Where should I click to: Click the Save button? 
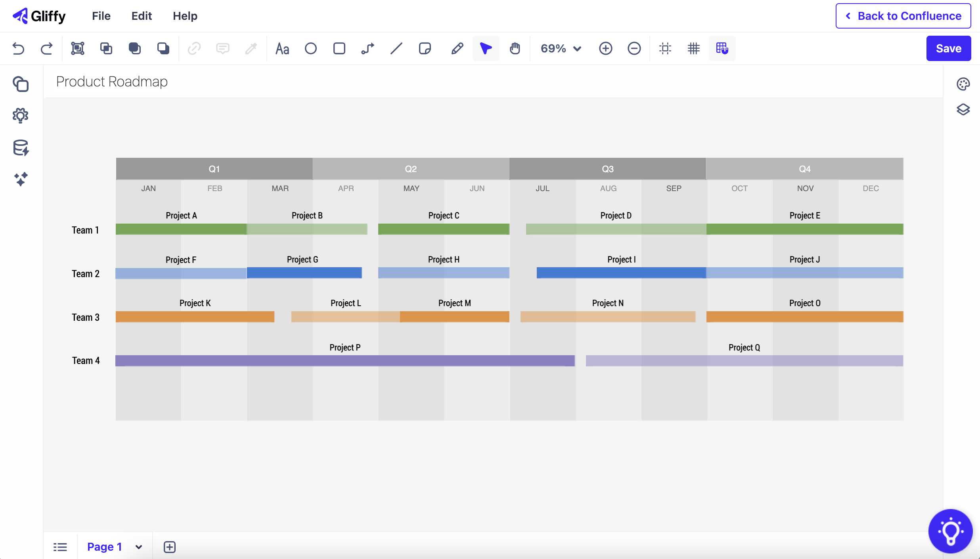click(948, 48)
